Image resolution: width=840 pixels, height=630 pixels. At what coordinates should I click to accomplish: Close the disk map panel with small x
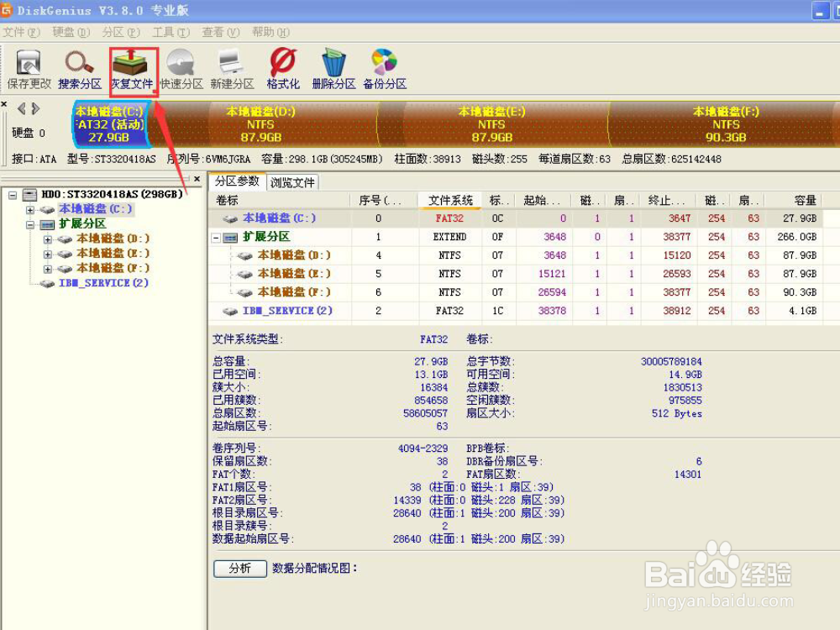tap(3, 104)
